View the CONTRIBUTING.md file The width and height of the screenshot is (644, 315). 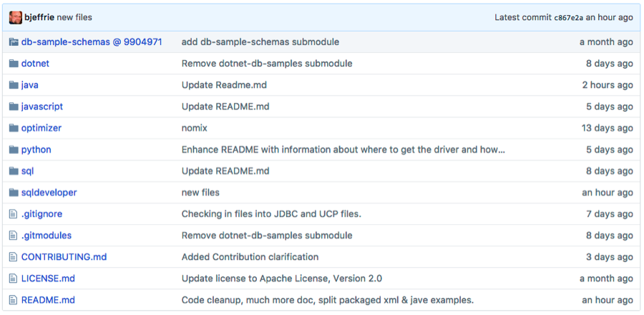64,257
